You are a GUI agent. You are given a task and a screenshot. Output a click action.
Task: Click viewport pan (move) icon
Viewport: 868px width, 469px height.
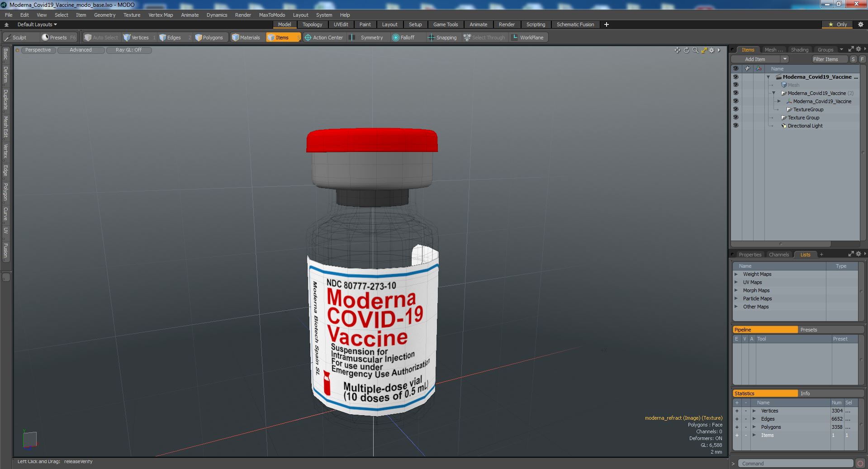(677, 50)
